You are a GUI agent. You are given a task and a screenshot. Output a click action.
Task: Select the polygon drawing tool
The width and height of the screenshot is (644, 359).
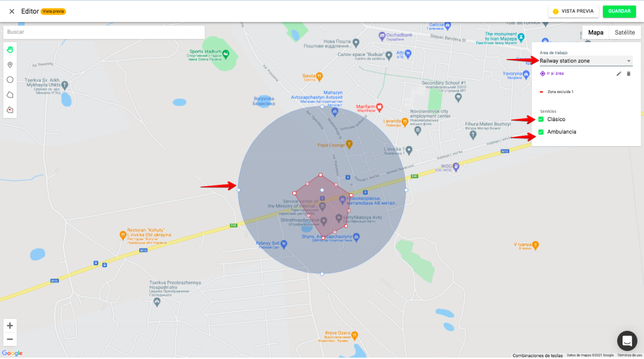coord(10,95)
